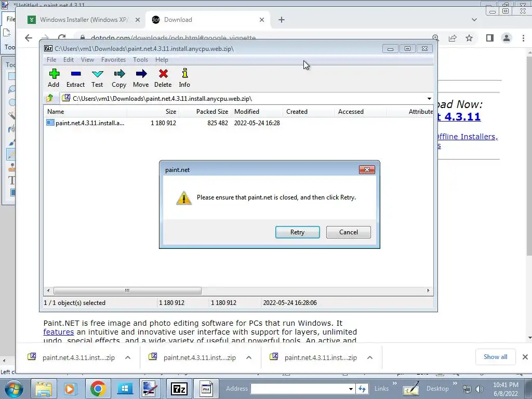Switch to the Windows Installer tab
Screen dimensions: 532x399
(x=84, y=20)
